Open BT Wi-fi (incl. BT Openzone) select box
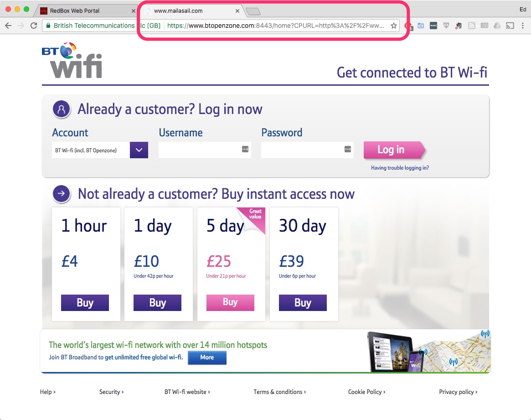This screenshot has height=420, width=531. coord(100,150)
